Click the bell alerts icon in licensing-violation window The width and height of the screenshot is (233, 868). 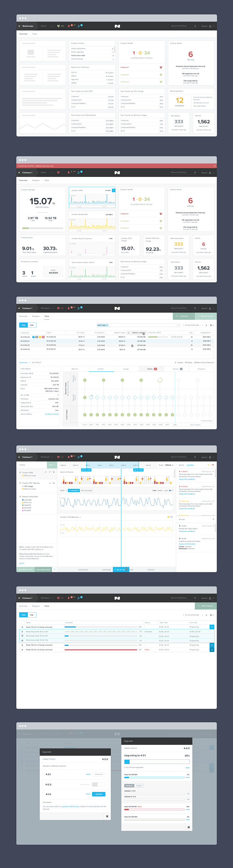[69, 173]
